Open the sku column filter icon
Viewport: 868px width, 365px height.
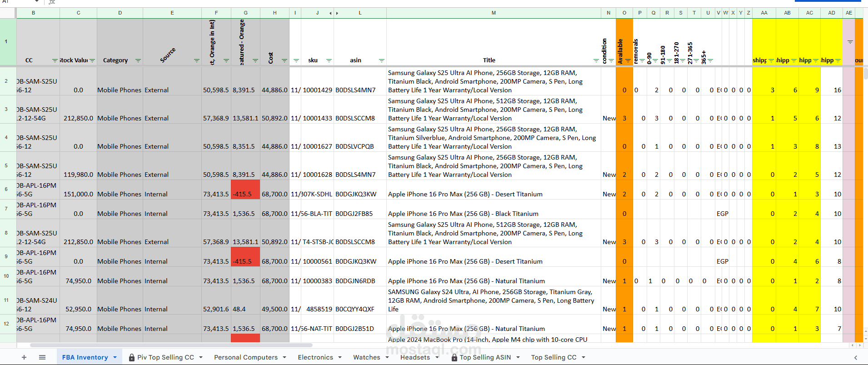[x=329, y=60]
